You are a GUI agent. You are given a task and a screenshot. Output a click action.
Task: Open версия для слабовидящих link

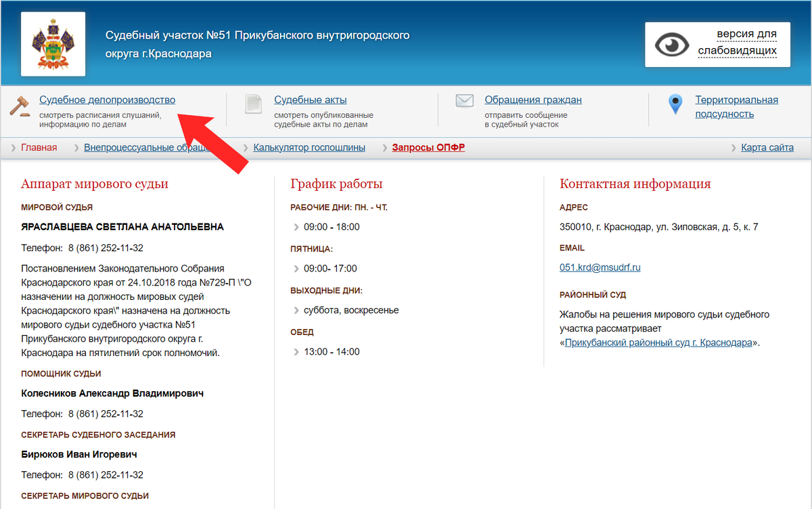click(x=738, y=43)
